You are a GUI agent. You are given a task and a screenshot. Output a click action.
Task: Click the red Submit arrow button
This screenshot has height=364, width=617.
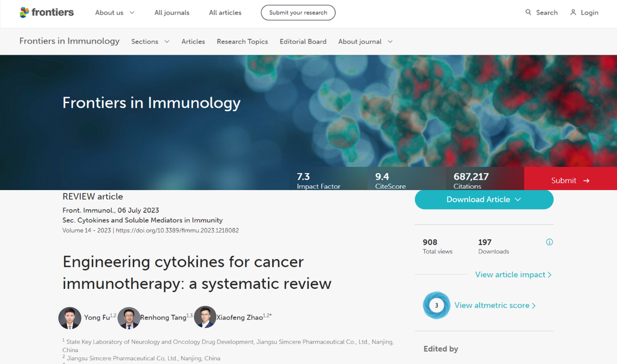[570, 180]
